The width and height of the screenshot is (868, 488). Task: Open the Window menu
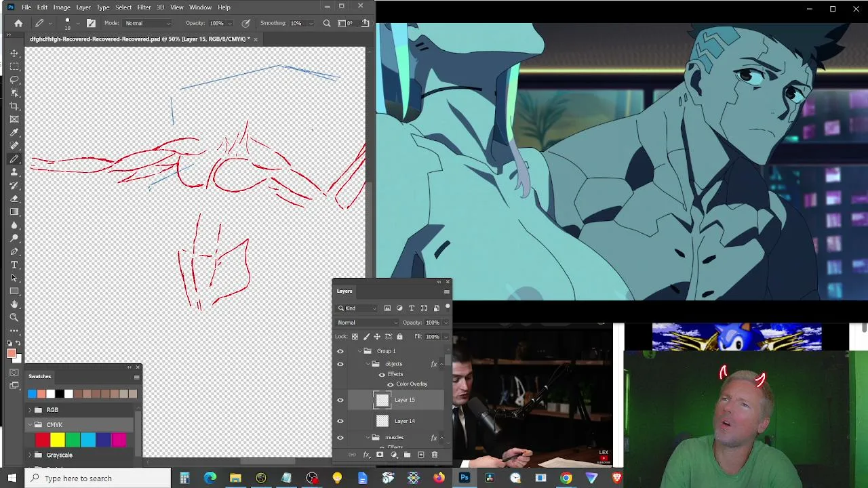click(200, 7)
